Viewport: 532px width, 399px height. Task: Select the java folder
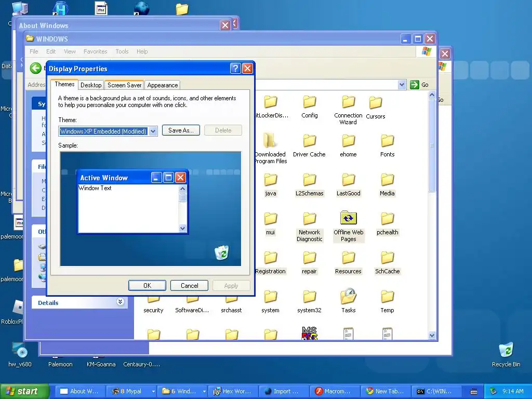(270, 185)
